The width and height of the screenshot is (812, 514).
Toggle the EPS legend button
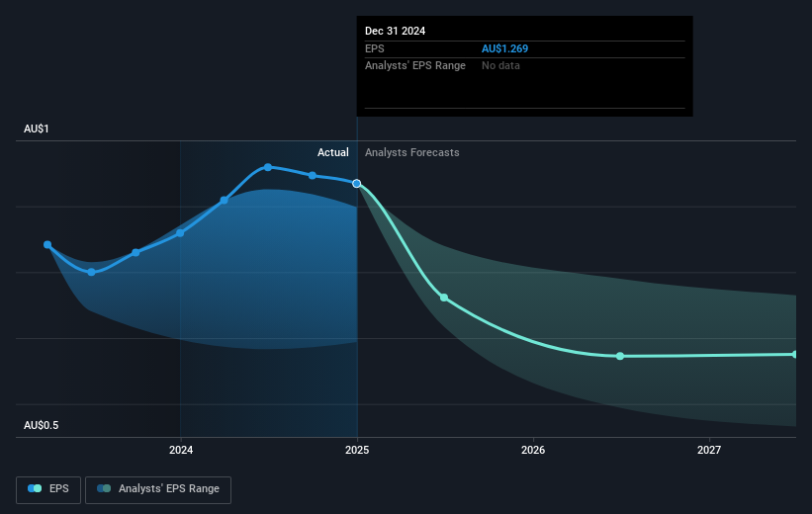pos(48,489)
